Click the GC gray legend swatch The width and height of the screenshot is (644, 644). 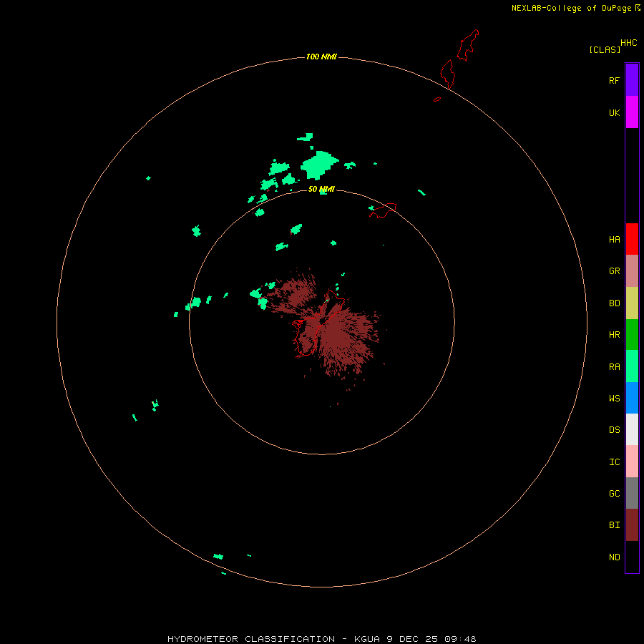[632, 493]
